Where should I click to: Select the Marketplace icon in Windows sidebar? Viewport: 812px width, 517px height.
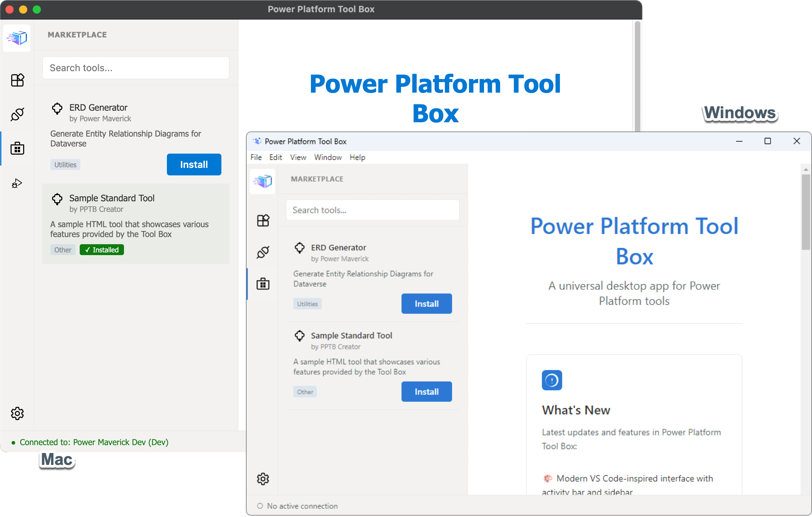[263, 284]
